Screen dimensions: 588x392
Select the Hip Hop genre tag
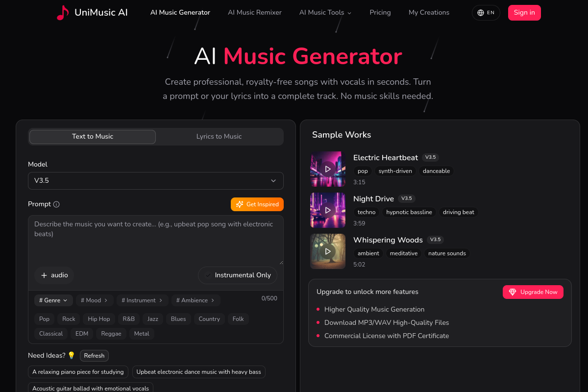point(99,319)
